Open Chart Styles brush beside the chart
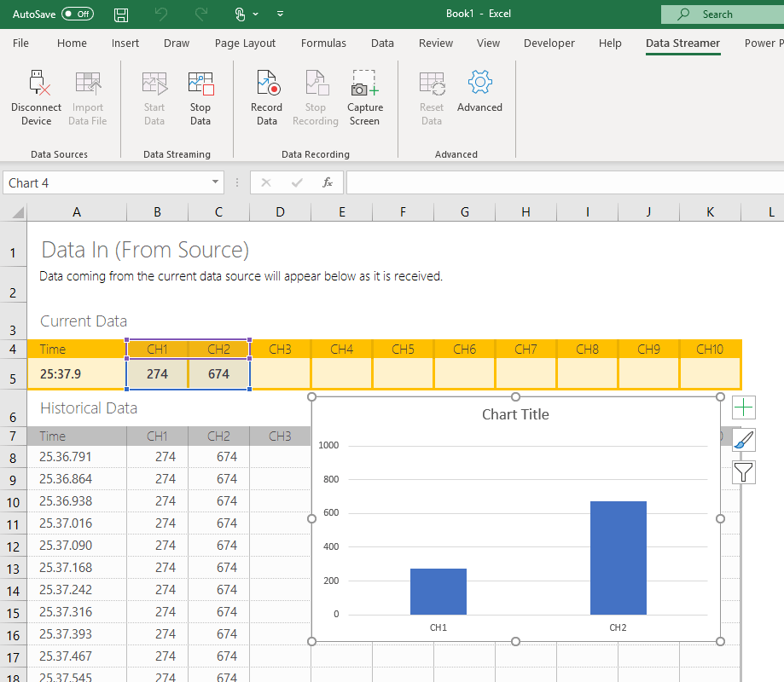The height and width of the screenshot is (682, 784). tap(743, 440)
